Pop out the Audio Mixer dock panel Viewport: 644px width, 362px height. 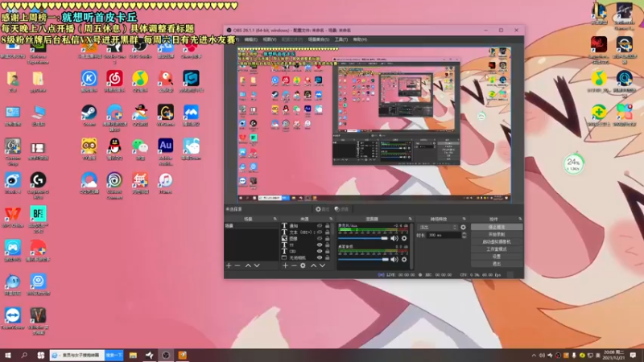[x=410, y=219]
